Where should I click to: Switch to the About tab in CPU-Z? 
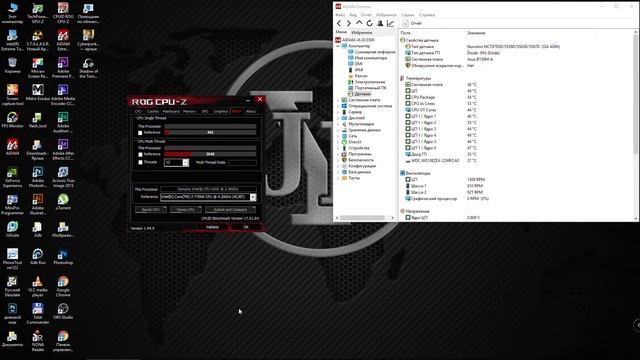[x=251, y=111]
